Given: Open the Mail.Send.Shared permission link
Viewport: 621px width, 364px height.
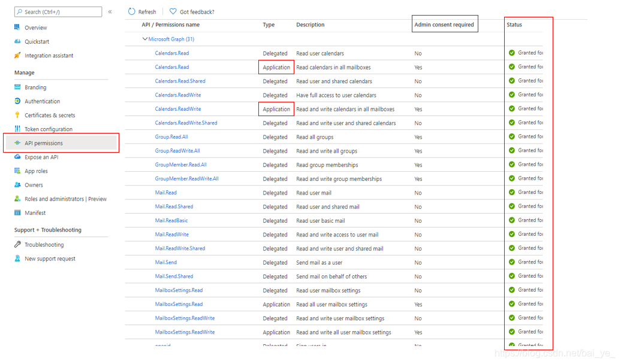Looking at the screenshot, I should point(174,276).
